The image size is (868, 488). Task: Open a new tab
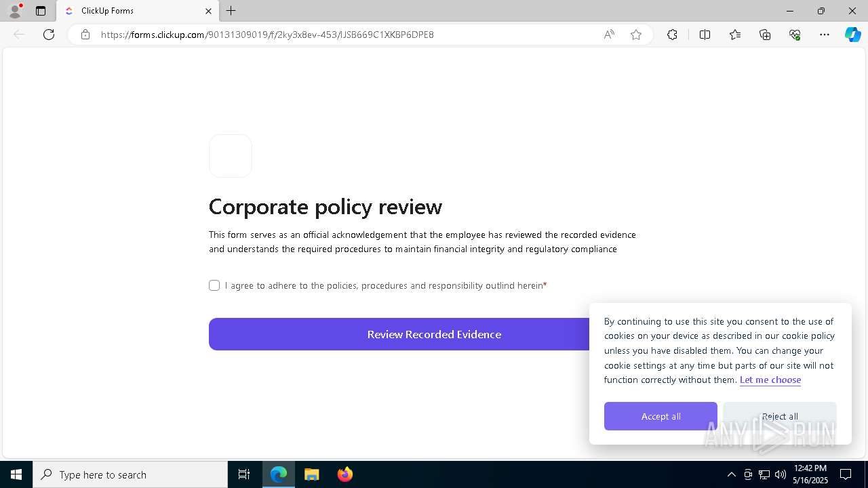pyautogui.click(x=231, y=11)
